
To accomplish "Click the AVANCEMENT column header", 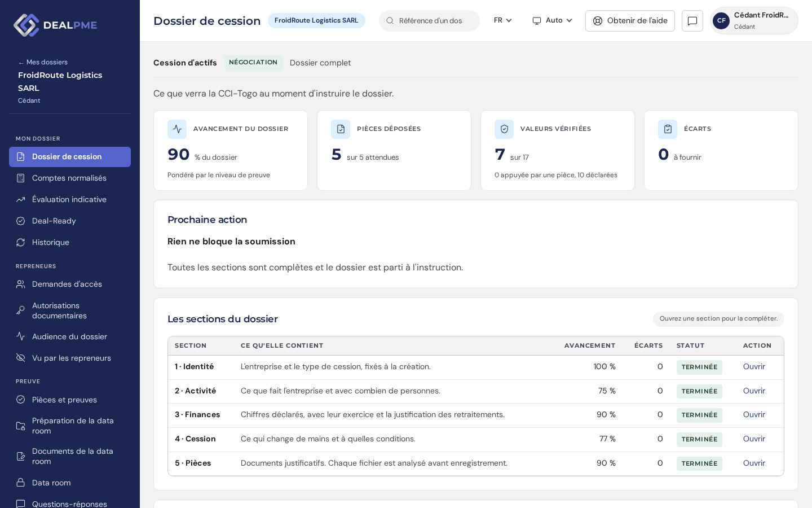I will click(590, 345).
